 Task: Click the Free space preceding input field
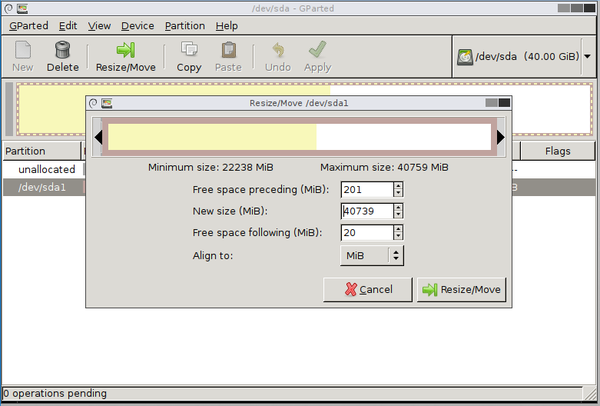tap(367, 189)
